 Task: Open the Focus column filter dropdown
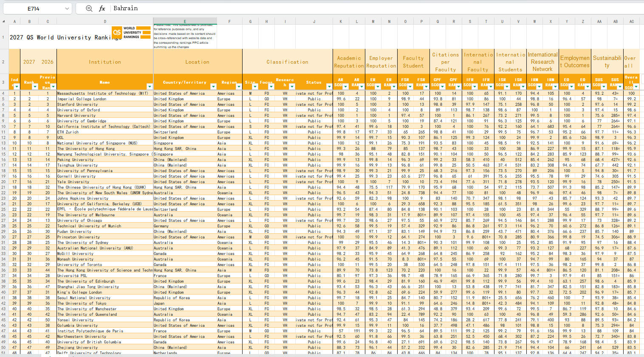[x=271, y=87]
